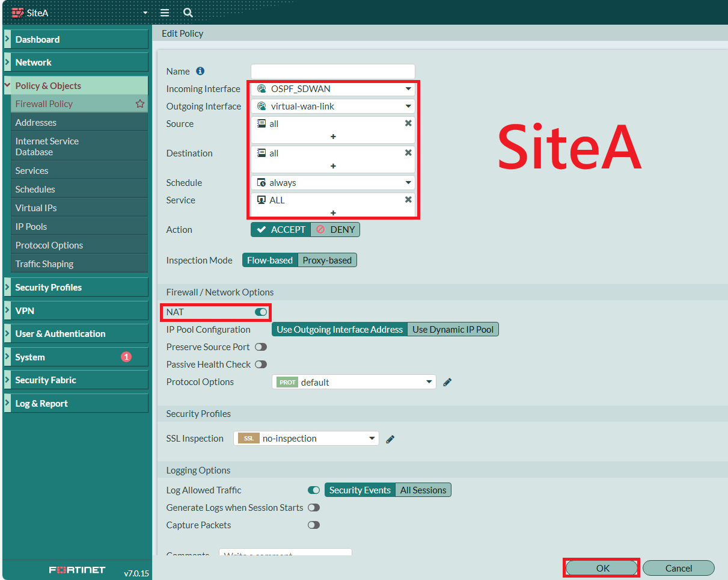The width and height of the screenshot is (728, 580).
Task: Choose Use Dynamic IP Pool
Action: tap(453, 329)
